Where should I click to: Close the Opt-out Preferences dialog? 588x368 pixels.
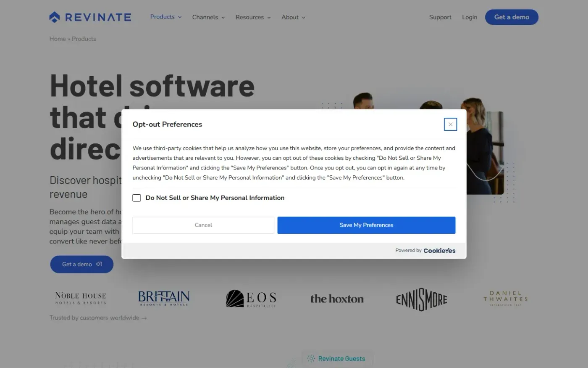(450, 124)
